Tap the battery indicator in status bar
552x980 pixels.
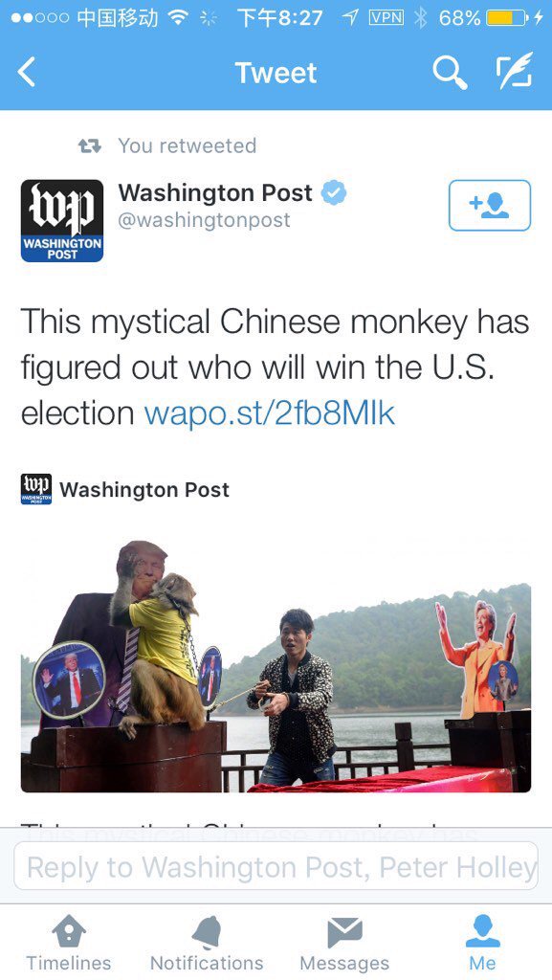pyautogui.click(x=504, y=17)
